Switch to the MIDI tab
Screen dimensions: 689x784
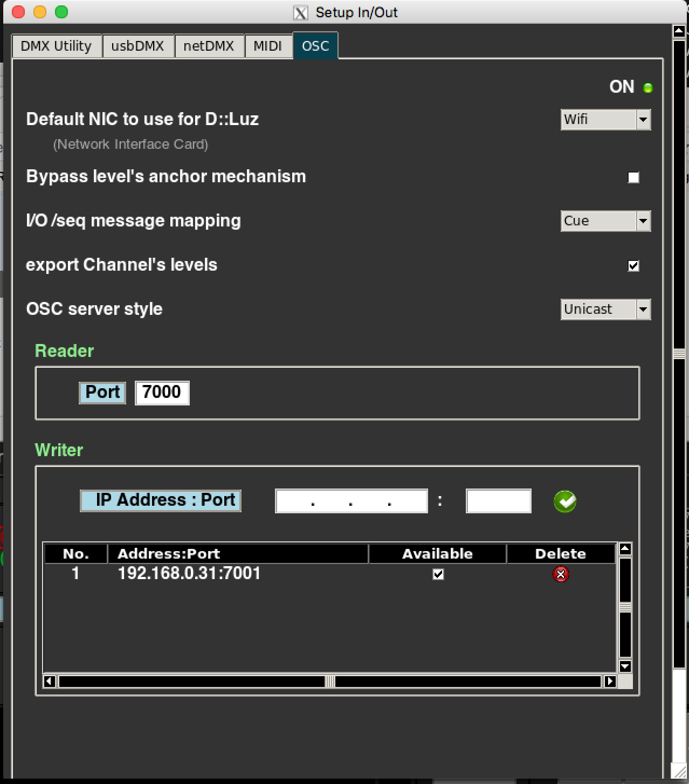click(267, 46)
